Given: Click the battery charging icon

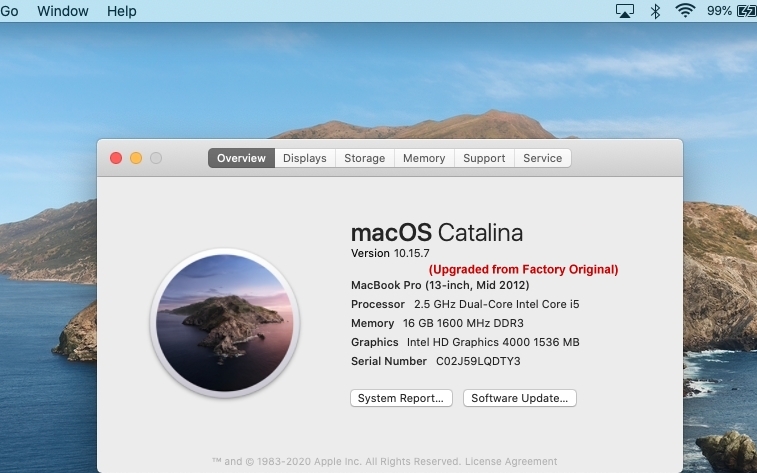Looking at the screenshot, I should pyautogui.click(x=747, y=11).
